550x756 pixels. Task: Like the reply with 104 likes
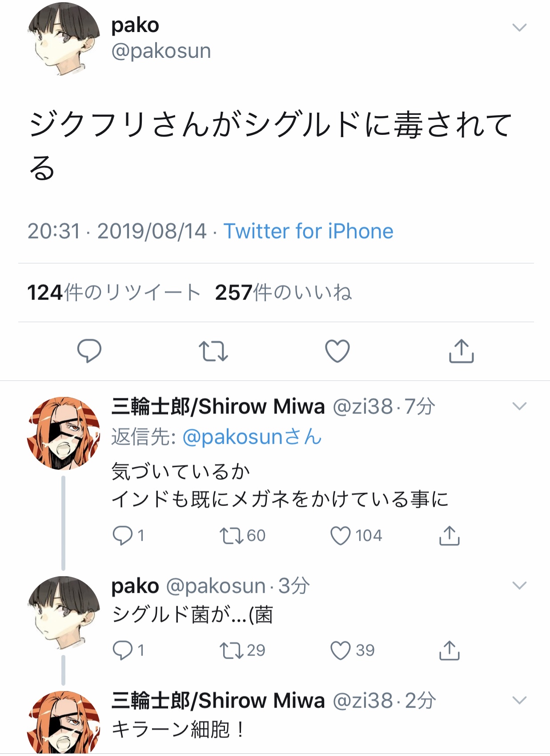341,536
